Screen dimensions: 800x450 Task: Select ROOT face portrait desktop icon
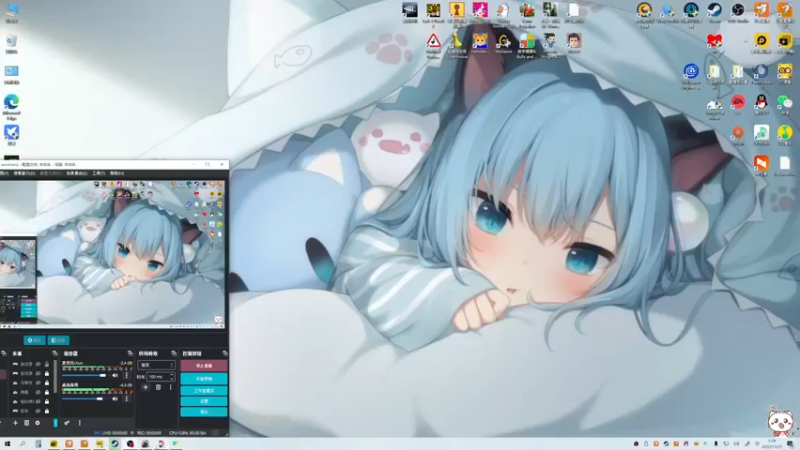[574, 43]
